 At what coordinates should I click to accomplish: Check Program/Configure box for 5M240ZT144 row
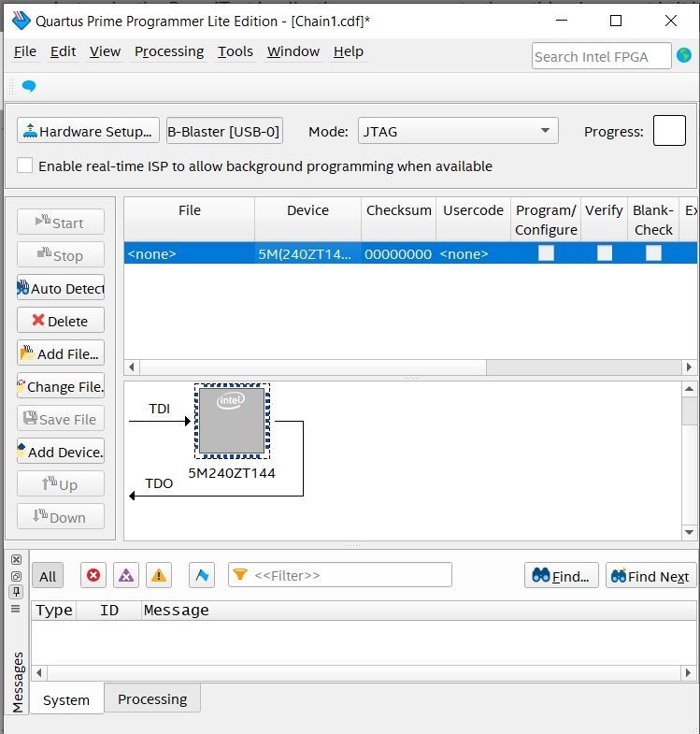[546, 253]
